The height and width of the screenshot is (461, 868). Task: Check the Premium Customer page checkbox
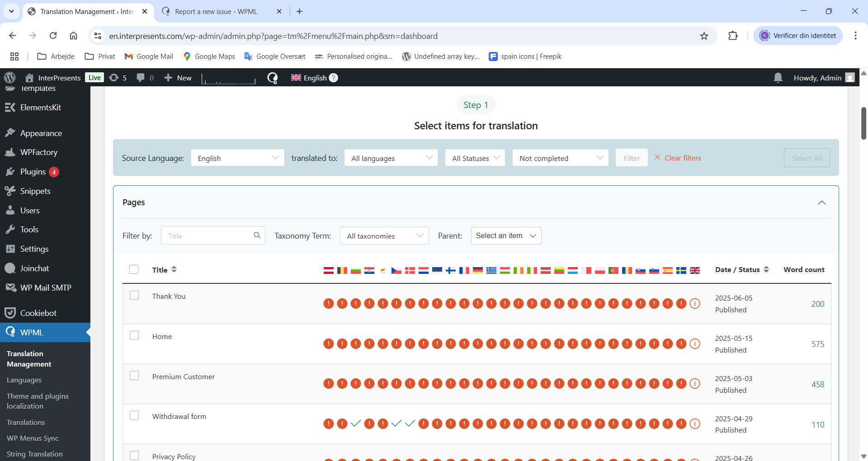click(x=134, y=376)
